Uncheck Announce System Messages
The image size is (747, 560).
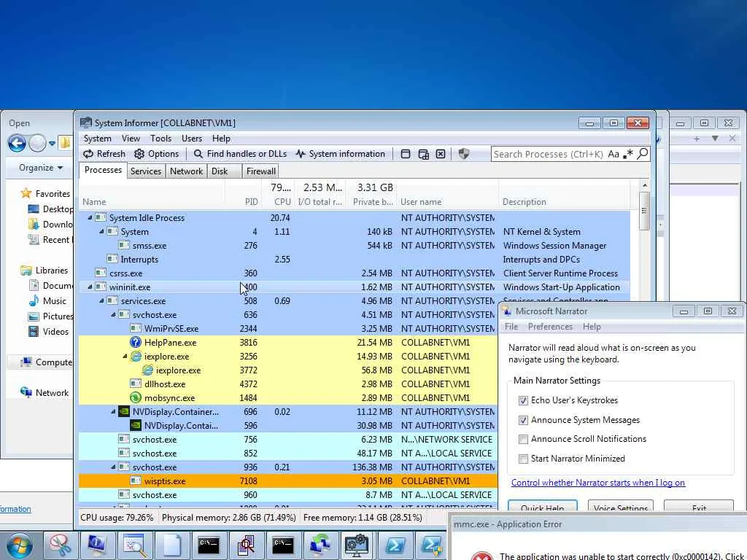[523, 420]
